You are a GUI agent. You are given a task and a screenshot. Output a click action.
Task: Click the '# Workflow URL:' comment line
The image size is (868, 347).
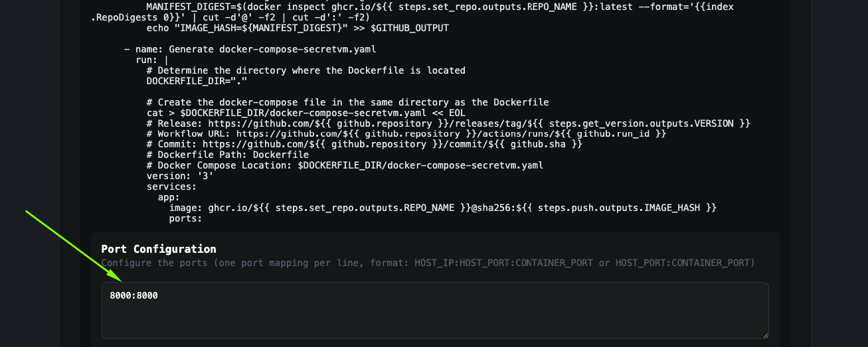(406, 134)
